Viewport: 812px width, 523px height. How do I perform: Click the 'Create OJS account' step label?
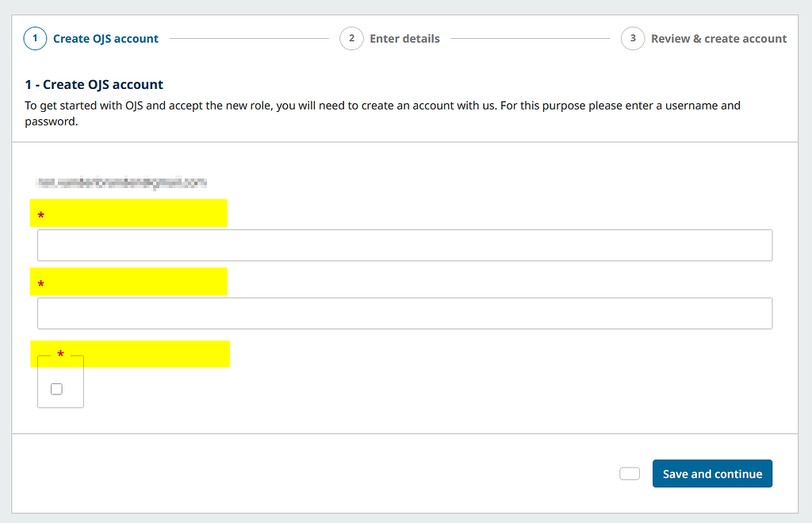(x=105, y=38)
